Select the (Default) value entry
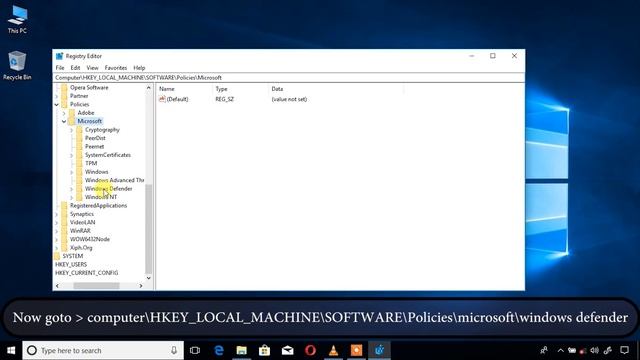Viewport: 640px width, 360px height. point(177,99)
